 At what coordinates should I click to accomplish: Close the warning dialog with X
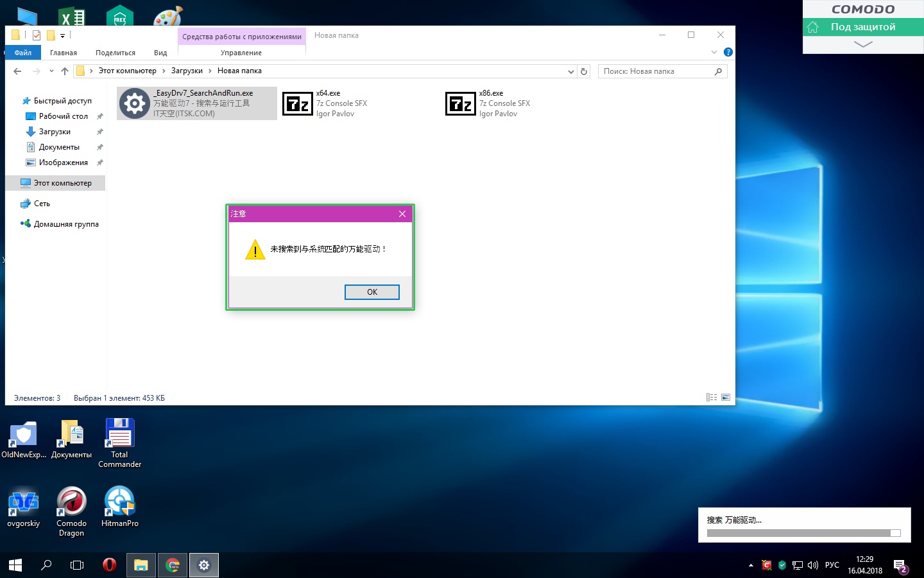(402, 214)
